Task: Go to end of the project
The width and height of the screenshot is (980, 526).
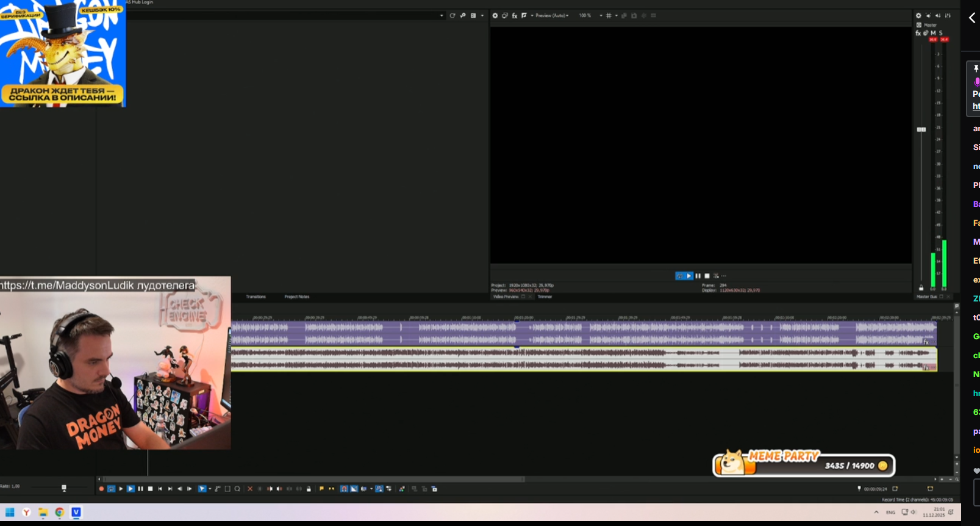Action: pos(170,489)
